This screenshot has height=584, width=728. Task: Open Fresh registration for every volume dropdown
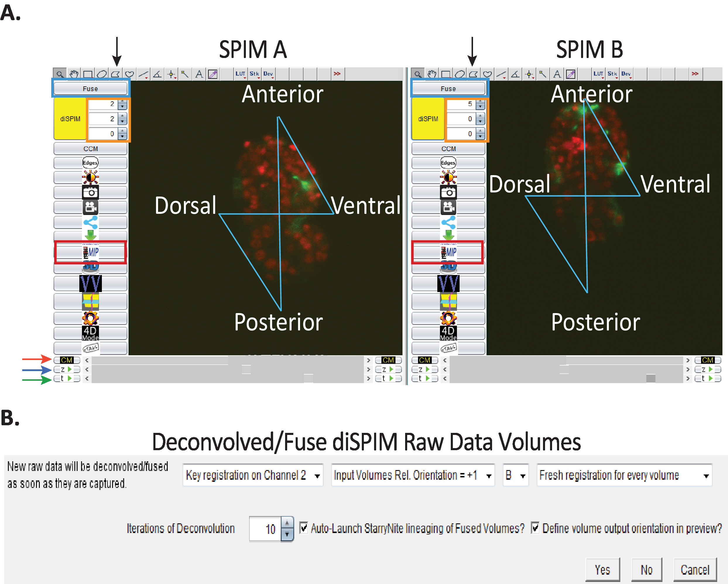click(624, 475)
